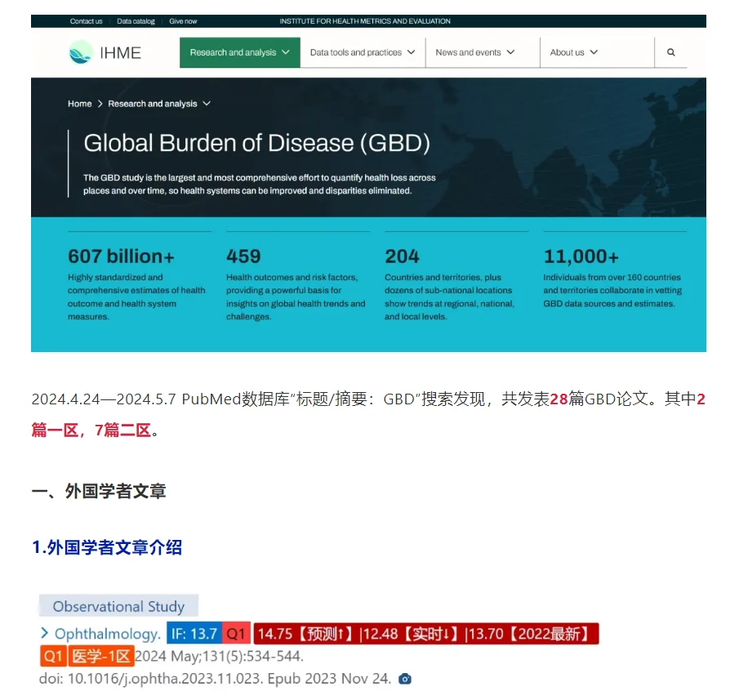Image resolution: width=739 pixels, height=700 pixels.
Task: Open Data catalog link
Action: (x=136, y=21)
